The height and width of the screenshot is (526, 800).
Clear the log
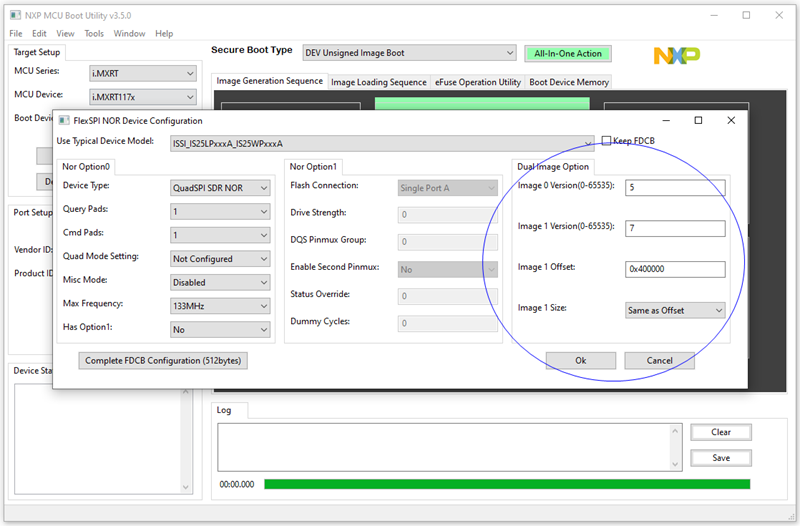[x=721, y=432]
